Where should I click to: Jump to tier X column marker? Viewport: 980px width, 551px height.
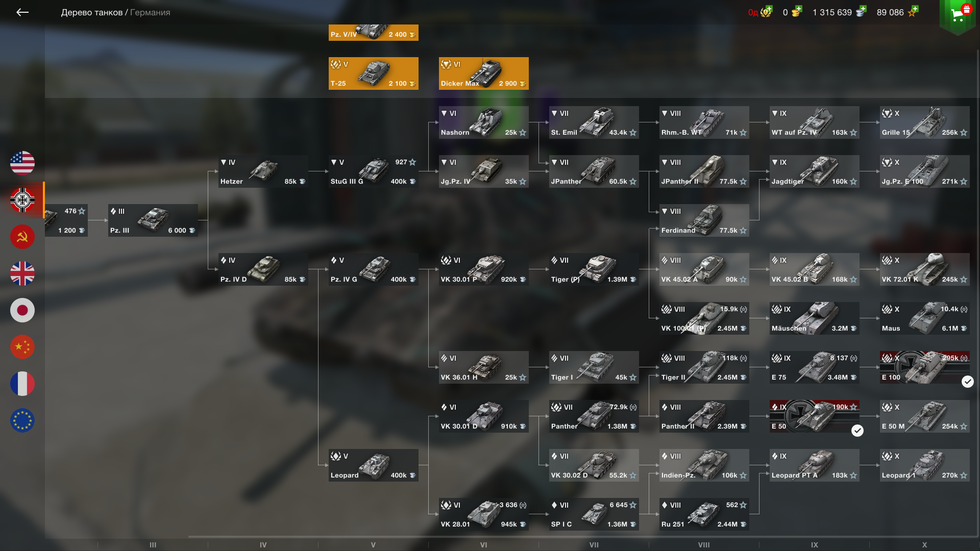(924, 545)
